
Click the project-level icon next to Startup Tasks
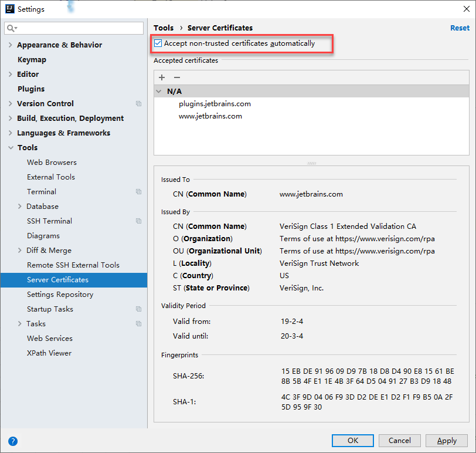pyautogui.click(x=139, y=309)
